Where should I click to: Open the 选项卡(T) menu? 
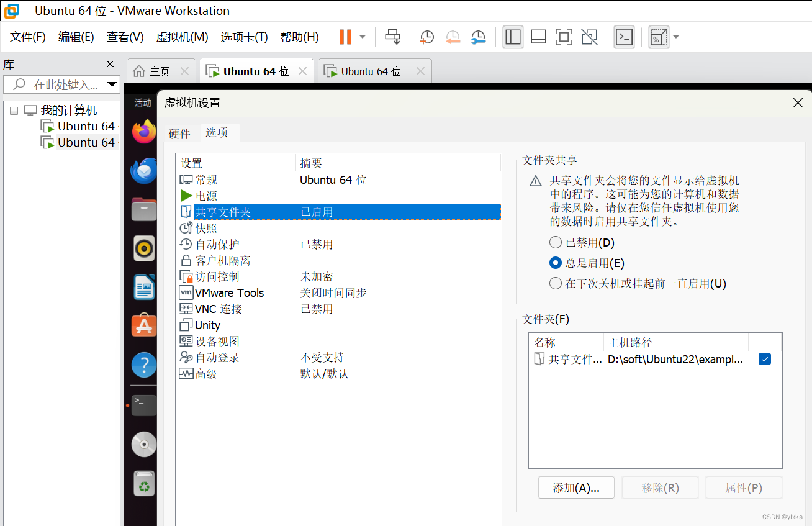tap(244, 37)
